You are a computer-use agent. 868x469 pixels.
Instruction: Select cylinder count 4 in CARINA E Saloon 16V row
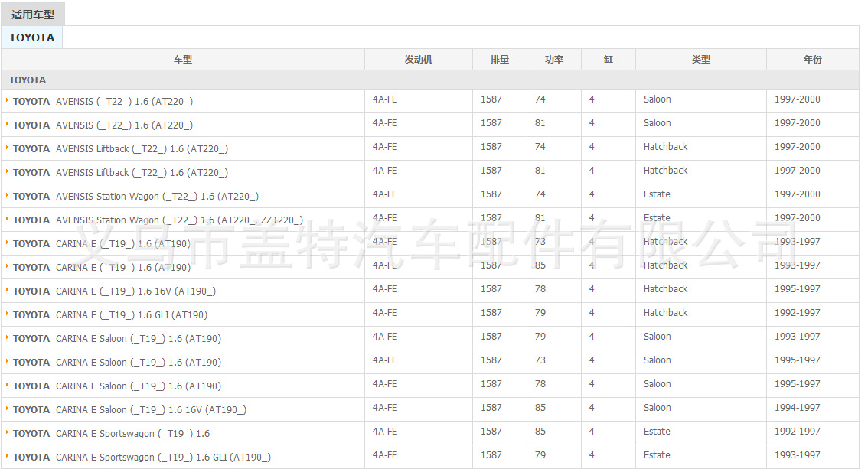pyautogui.click(x=592, y=408)
